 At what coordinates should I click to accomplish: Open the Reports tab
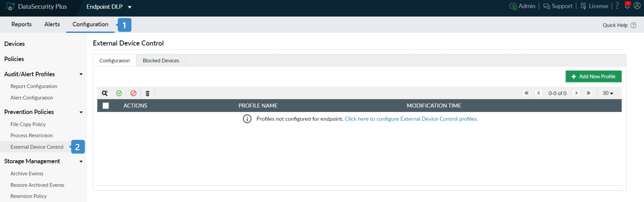(x=22, y=24)
